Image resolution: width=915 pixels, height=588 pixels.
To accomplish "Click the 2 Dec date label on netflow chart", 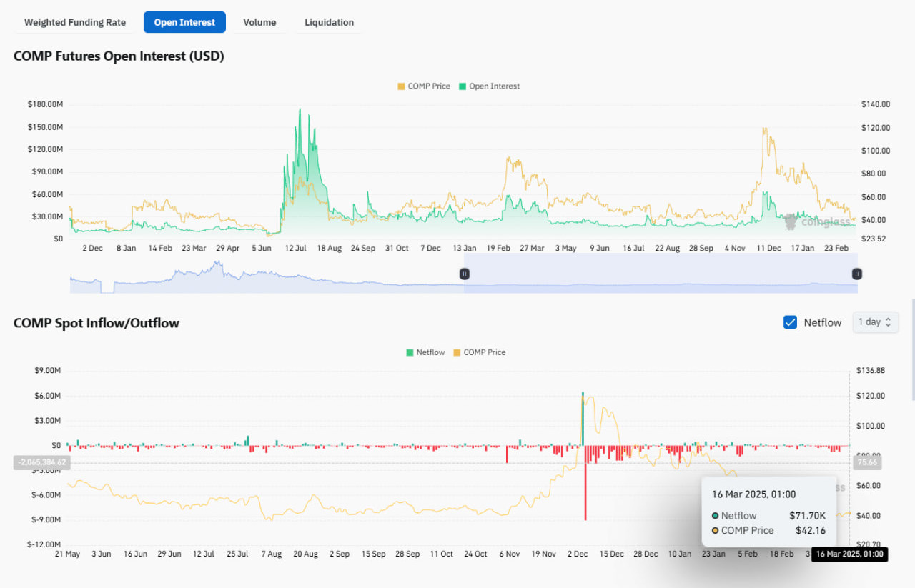I will coord(578,554).
